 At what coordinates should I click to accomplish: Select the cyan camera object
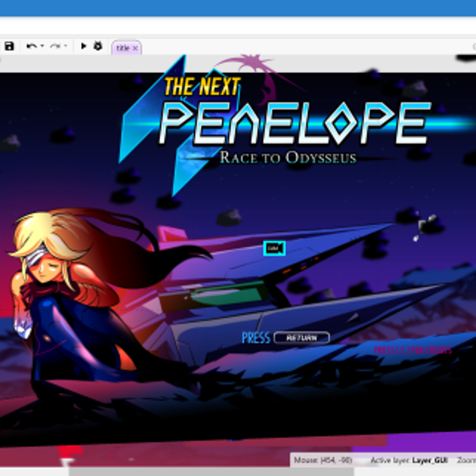point(274,248)
